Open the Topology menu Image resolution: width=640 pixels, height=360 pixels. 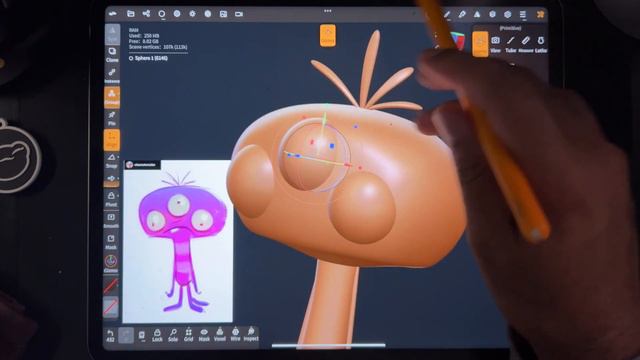[162, 14]
